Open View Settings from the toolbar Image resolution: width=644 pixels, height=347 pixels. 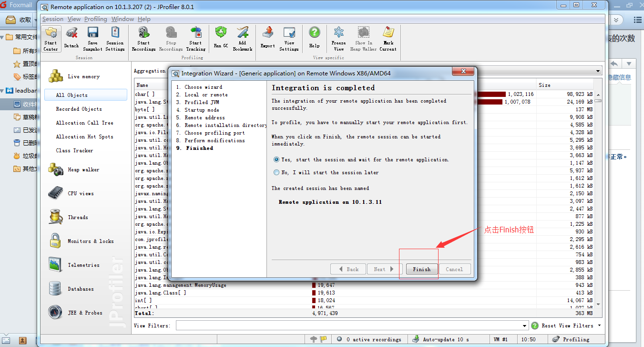tap(289, 39)
